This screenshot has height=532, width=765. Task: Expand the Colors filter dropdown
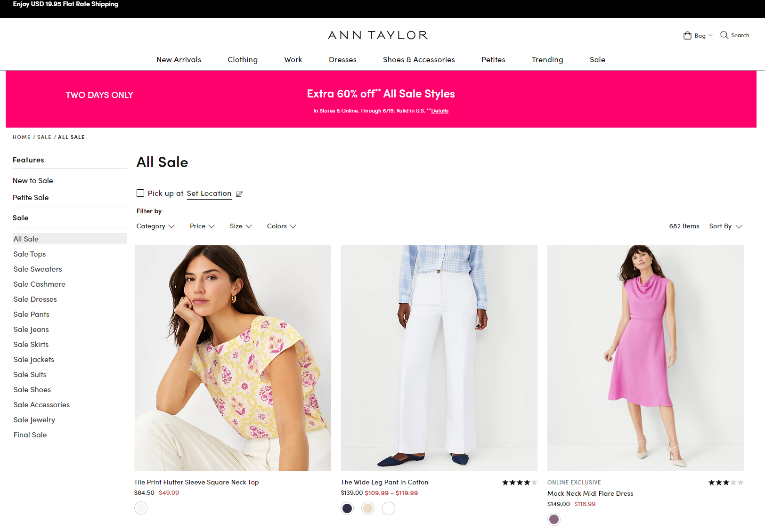pos(281,226)
